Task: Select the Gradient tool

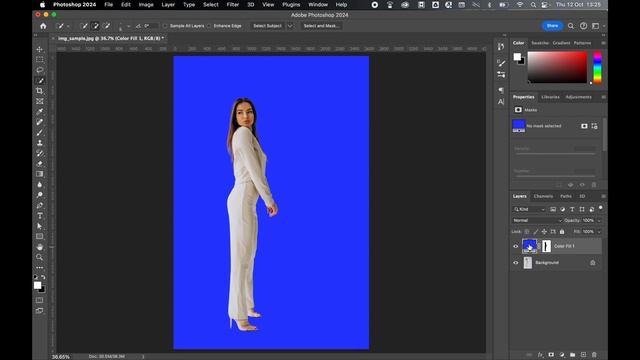Action: (x=40, y=174)
